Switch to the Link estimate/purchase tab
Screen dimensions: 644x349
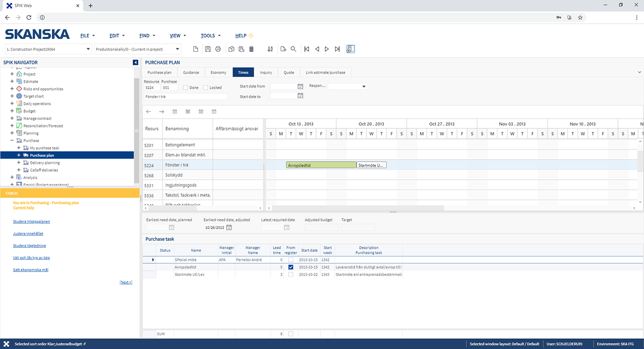(326, 73)
